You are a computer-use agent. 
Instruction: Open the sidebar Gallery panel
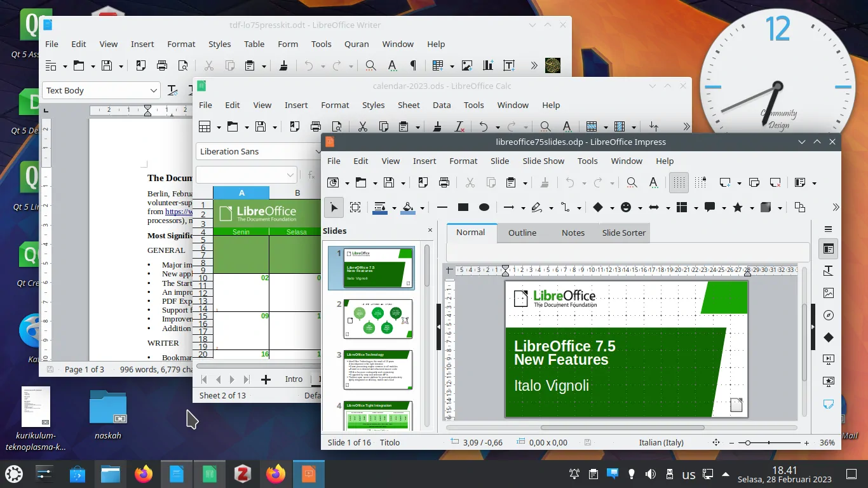point(828,293)
